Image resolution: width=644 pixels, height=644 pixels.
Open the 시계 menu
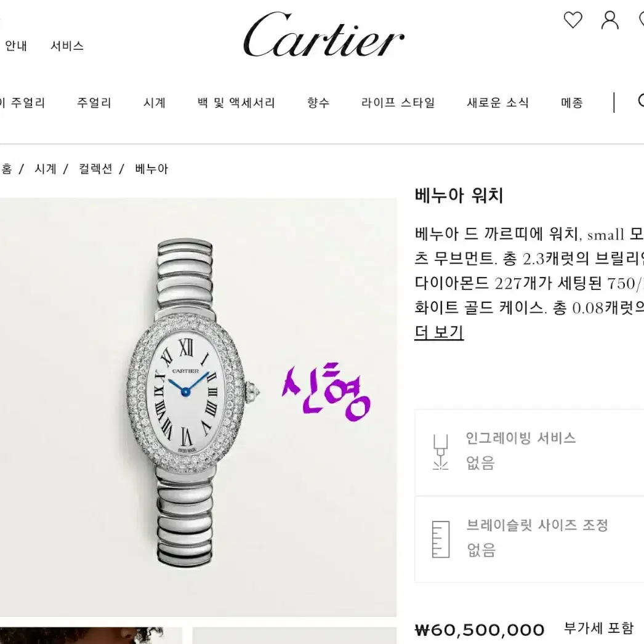pos(155,103)
